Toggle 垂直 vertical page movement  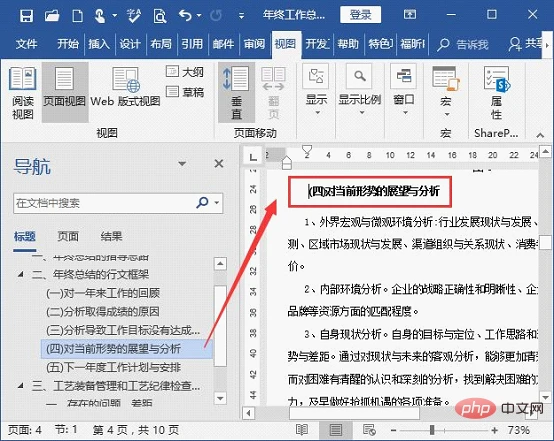[x=236, y=93]
